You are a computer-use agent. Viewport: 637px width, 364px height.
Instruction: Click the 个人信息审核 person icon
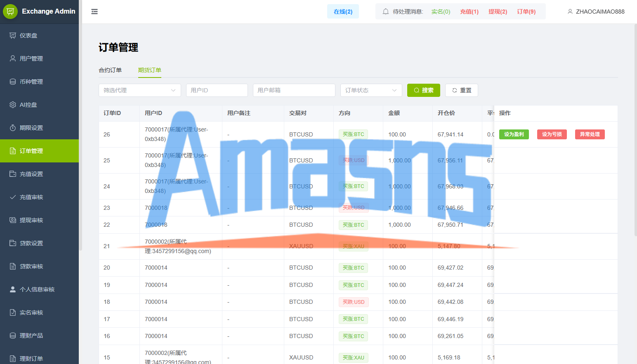point(13,289)
